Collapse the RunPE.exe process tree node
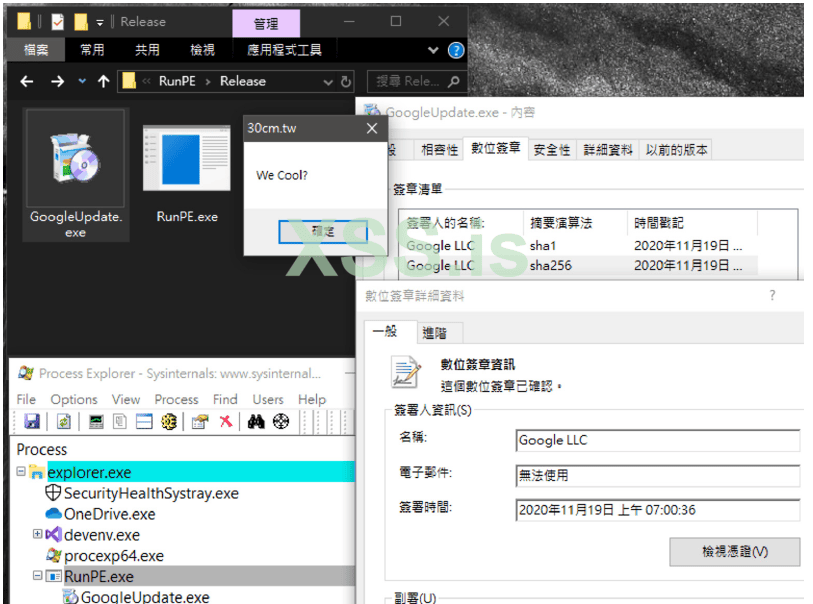 click(x=37, y=575)
